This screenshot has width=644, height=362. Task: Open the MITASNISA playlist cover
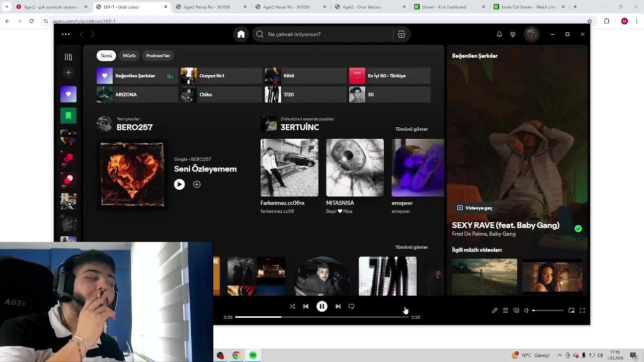(355, 168)
